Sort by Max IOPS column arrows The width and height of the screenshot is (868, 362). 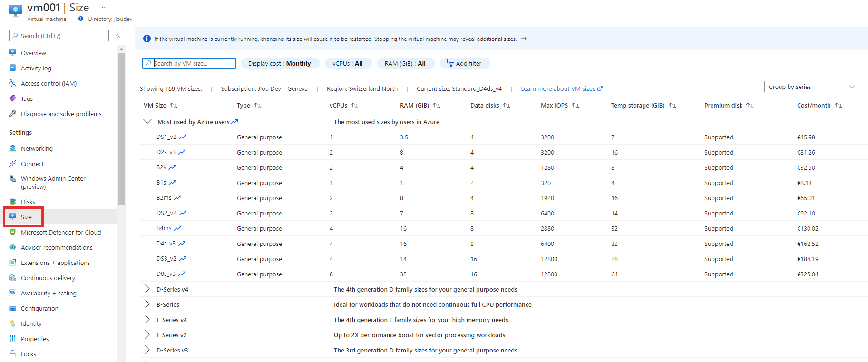(575, 106)
